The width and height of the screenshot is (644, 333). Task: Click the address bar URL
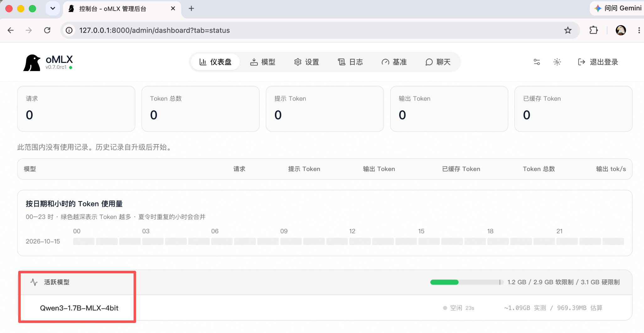154,30
